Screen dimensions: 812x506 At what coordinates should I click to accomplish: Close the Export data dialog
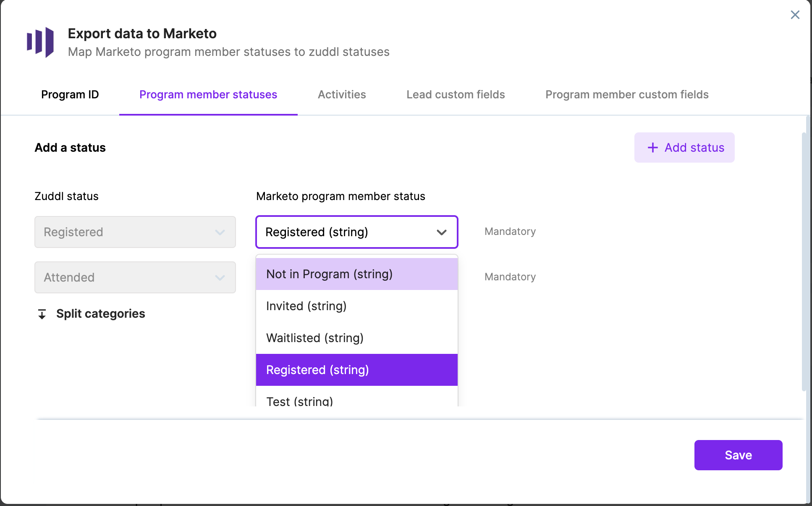tap(795, 15)
